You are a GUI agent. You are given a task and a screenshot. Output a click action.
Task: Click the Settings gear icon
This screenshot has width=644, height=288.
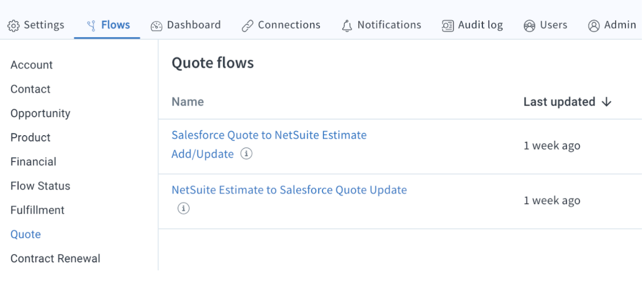14,26
